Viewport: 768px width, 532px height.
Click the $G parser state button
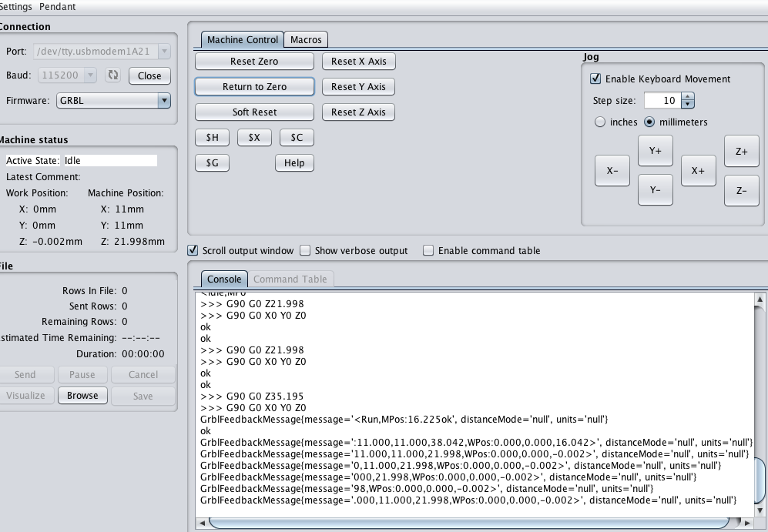(x=212, y=163)
